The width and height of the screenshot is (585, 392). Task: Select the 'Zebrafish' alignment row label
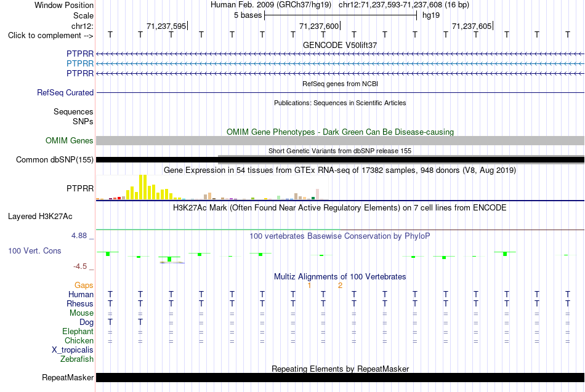click(x=77, y=359)
